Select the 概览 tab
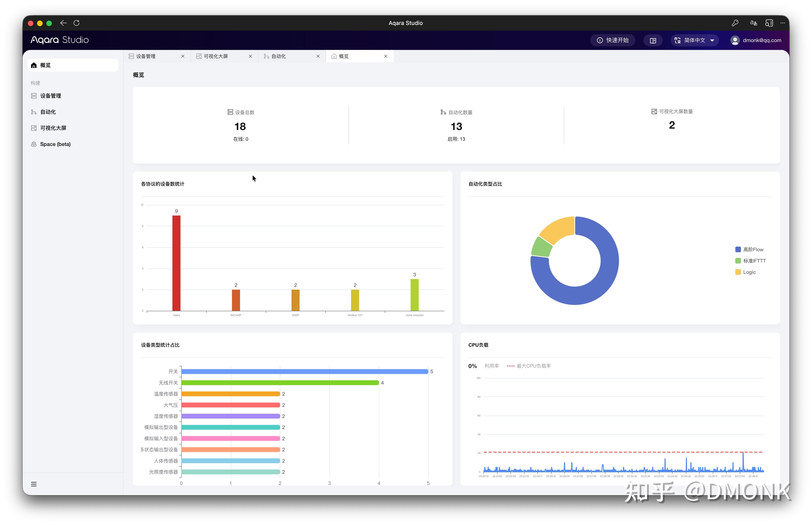 pos(360,56)
